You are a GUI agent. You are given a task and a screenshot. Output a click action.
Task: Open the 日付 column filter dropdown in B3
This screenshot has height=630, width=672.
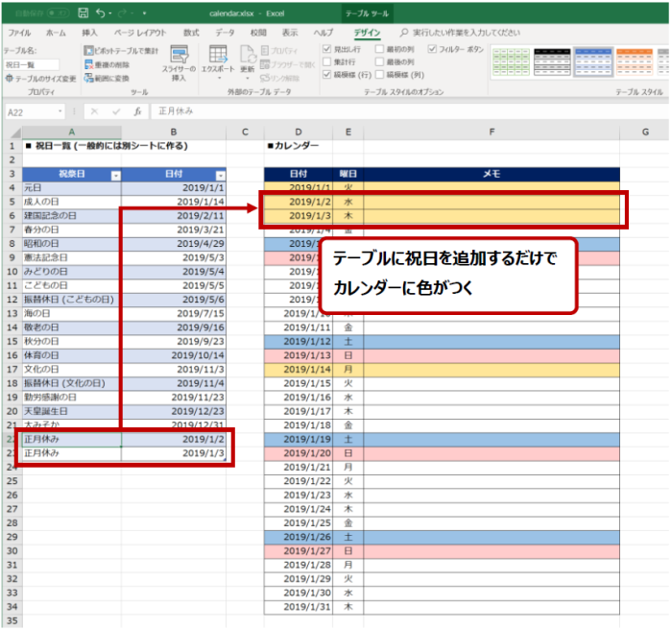point(221,175)
